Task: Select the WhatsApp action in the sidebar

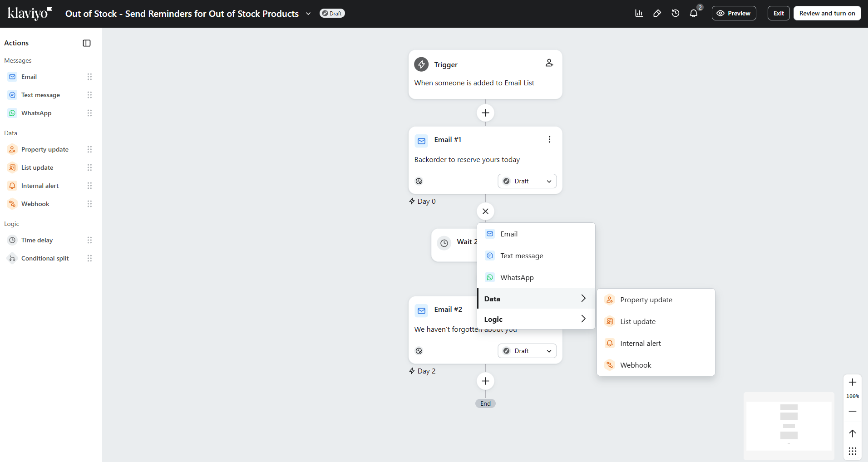Action: pyautogui.click(x=11, y=113)
